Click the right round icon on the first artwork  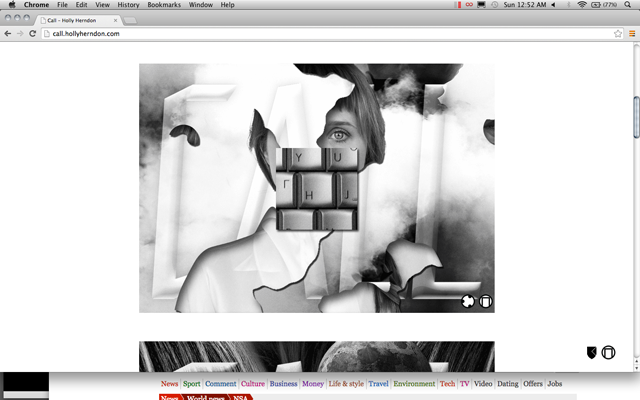485,300
